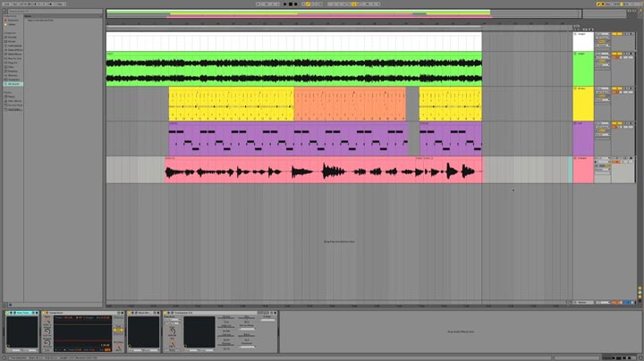Open the MIDI Effects browser category

click(x=14, y=55)
